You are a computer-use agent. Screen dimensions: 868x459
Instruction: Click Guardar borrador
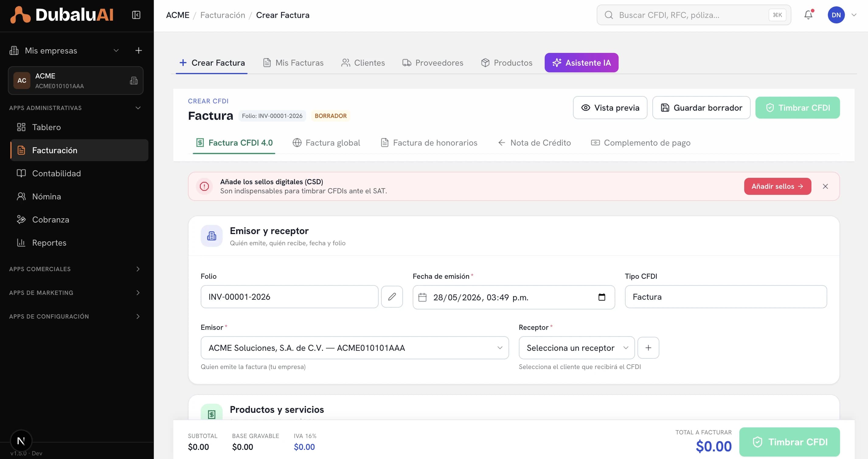(x=701, y=108)
